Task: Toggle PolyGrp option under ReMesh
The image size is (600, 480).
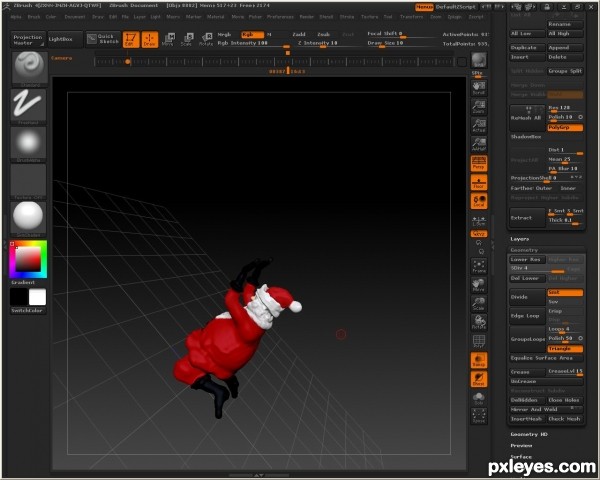Action: [565, 127]
